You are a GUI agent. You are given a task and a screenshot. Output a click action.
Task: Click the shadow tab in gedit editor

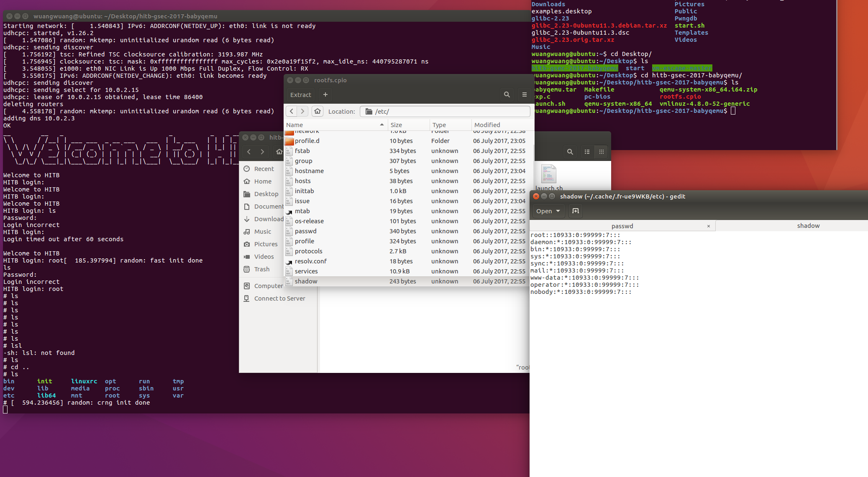click(807, 226)
